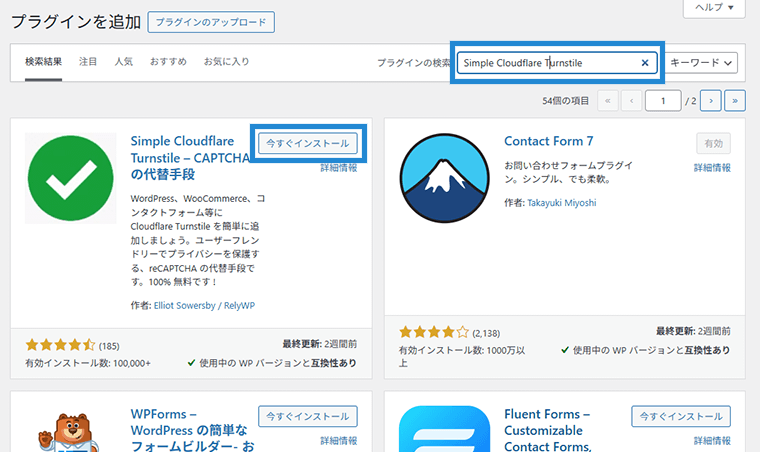Switch to the おすすめ tab
The height and width of the screenshot is (452, 760).
coord(168,62)
